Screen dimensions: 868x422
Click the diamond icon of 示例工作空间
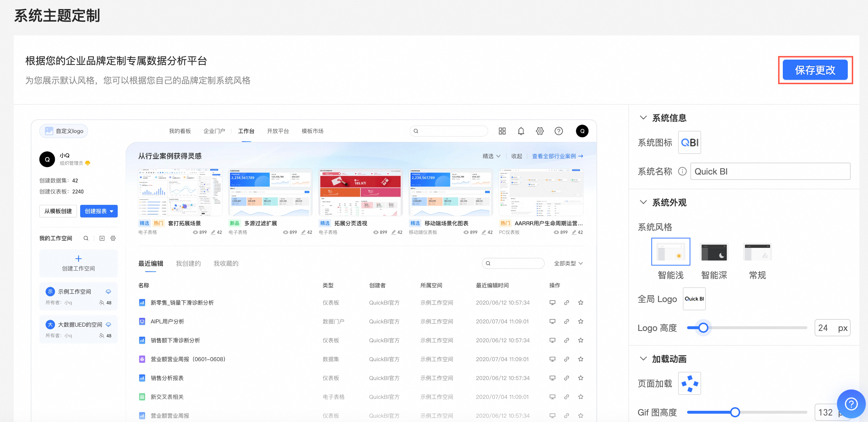coord(108,292)
